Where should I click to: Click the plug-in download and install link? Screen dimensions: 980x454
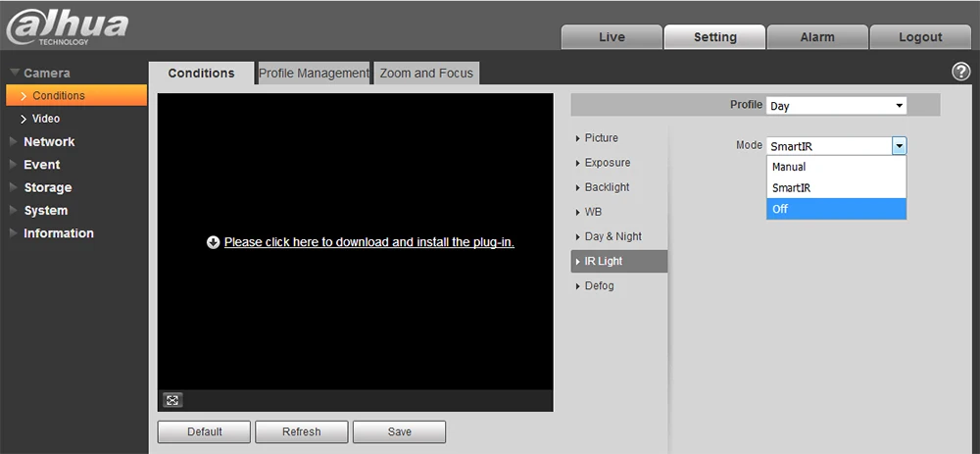(x=369, y=242)
